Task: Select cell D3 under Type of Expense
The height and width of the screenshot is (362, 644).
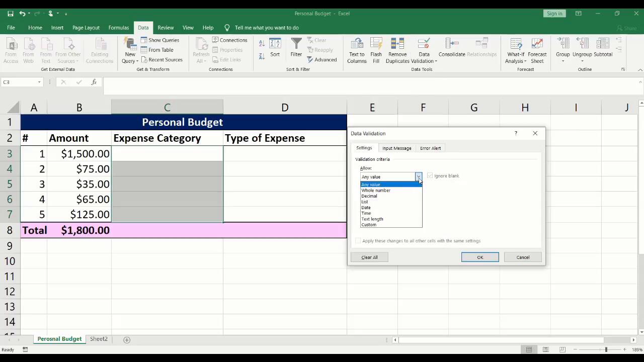Action: pyautogui.click(x=285, y=154)
